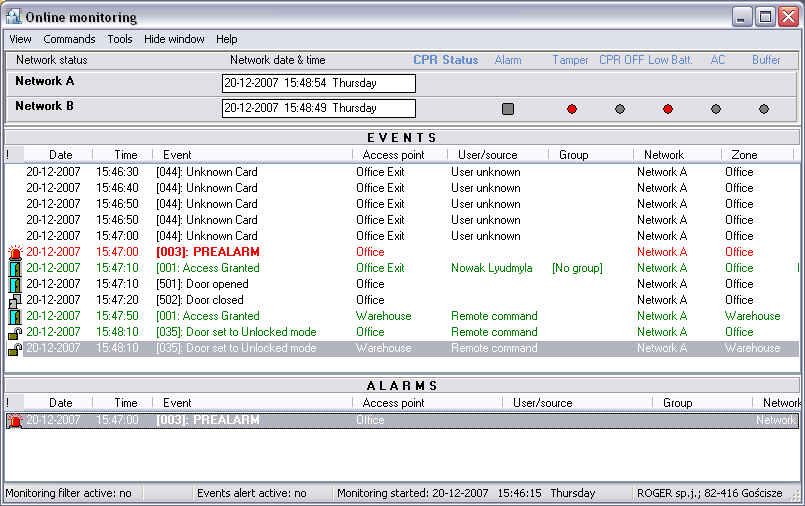Click the Door opened event icon
Image resolution: width=805 pixels, height=506 pixels.
coord(14,284)
